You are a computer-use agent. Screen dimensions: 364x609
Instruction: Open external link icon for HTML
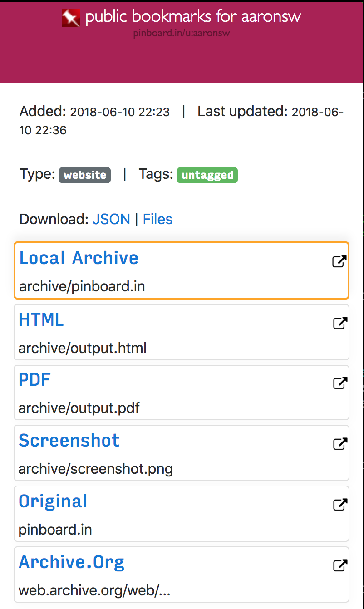pos(340,323)
